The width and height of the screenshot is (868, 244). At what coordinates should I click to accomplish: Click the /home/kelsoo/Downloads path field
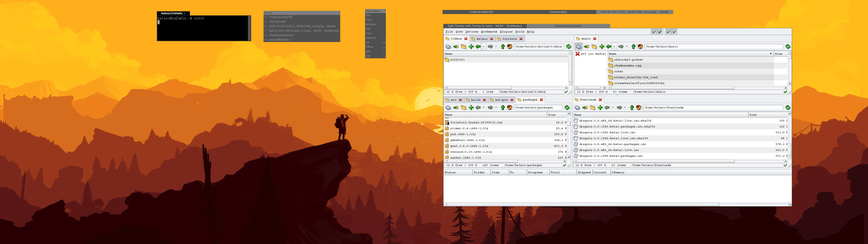(x=713, y=108)
